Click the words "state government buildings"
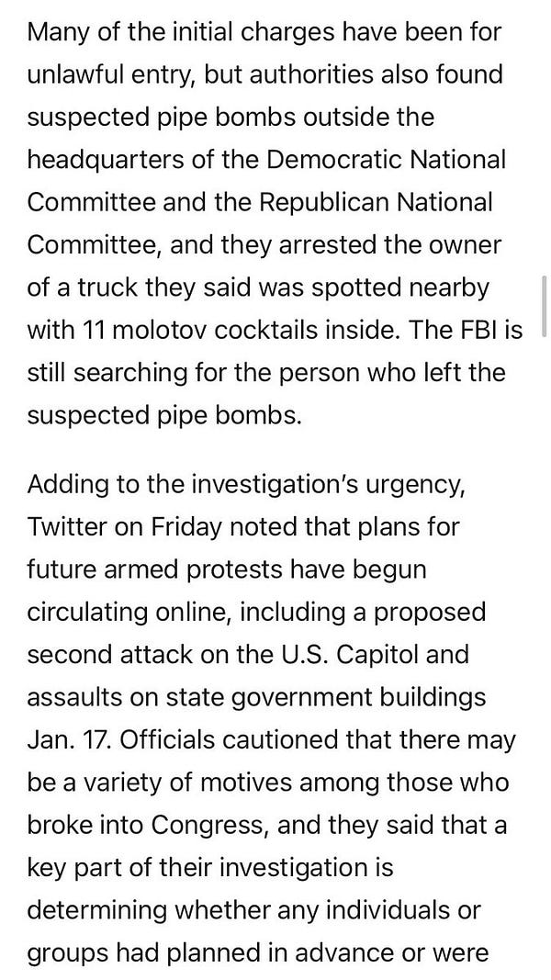Image resolution: width=551 pixels, height=980 pixels. coord(325,697)
